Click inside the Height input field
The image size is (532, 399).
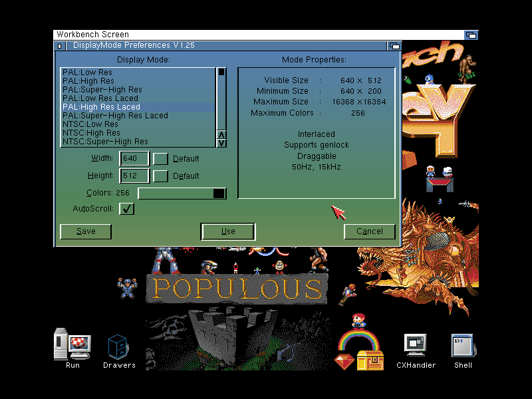[134, 176]
